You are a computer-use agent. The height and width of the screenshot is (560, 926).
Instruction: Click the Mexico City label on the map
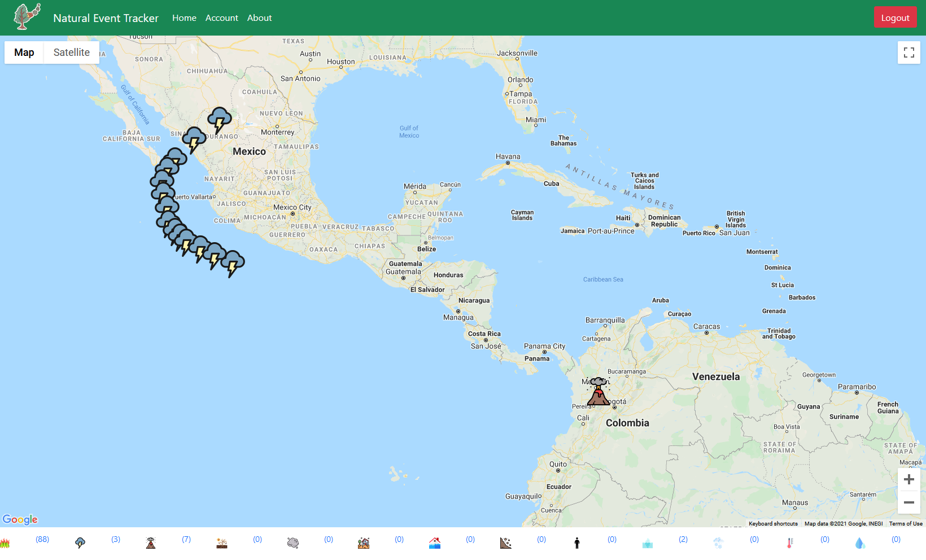292,207
